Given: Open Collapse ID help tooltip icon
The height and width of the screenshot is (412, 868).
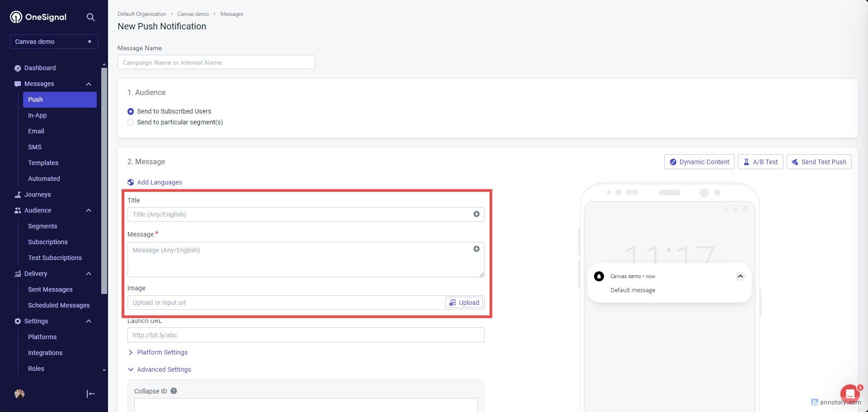Looking at the screenshot, I should pos(174,391).
